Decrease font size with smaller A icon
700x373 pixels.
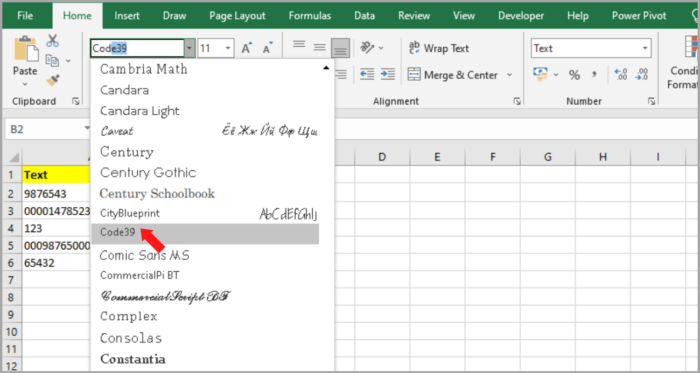pyautogui.click(x=267, y=48)
